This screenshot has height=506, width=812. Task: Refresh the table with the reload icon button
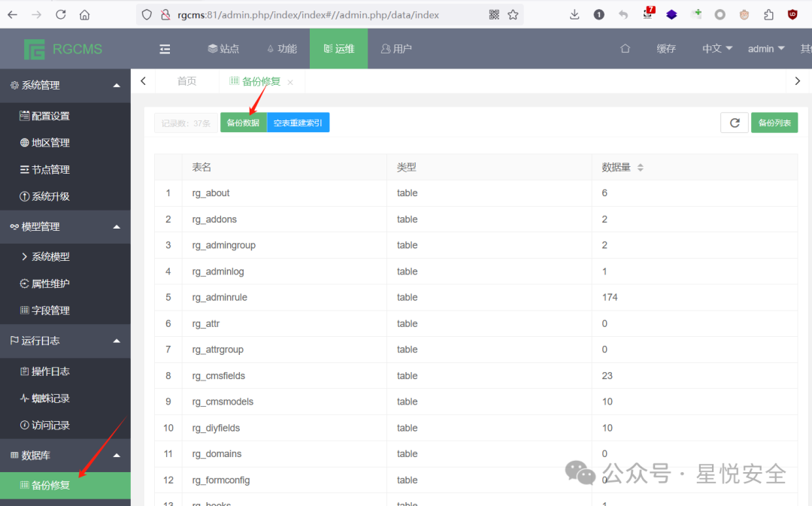point(735,123)
